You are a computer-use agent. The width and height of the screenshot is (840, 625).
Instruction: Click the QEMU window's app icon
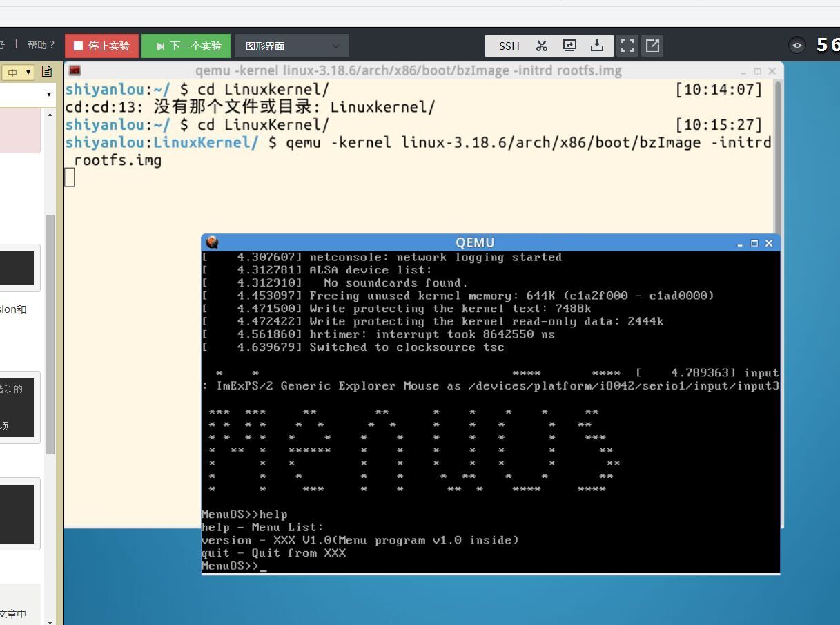[212, 242]
